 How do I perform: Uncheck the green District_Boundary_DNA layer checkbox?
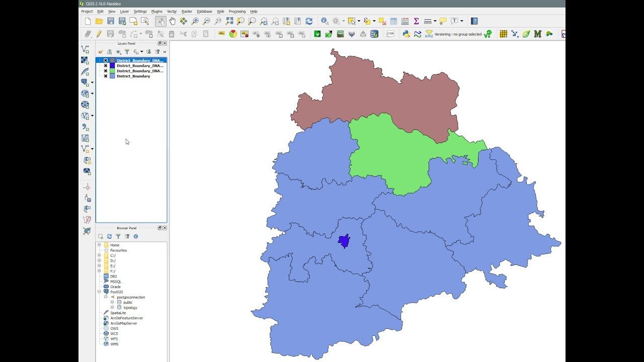point(106,71)
